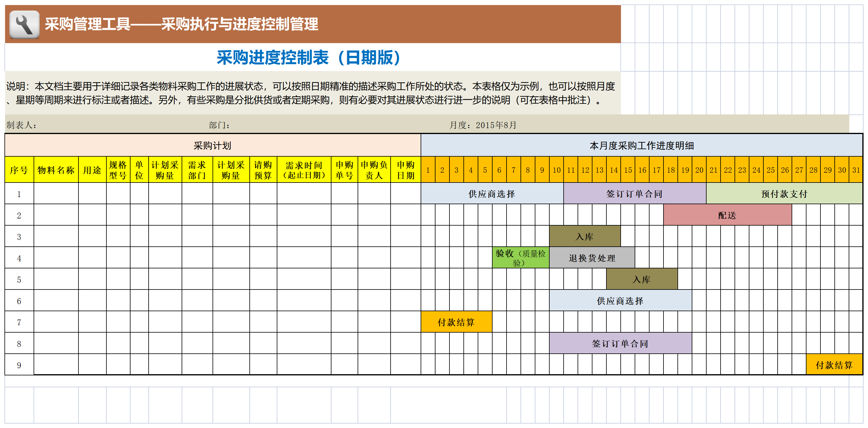The image size is (868, 428).
Task: Click row number 6 in 序号 column
Action: [19, 300]
